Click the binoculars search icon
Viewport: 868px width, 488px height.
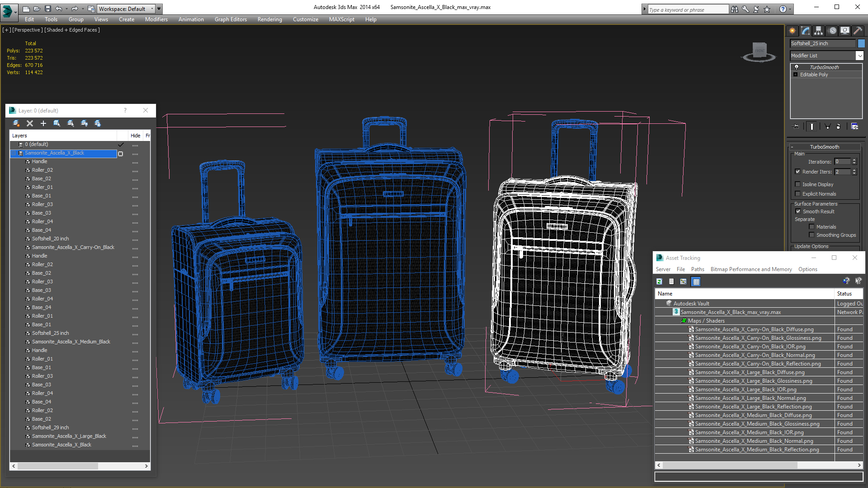click(735, 9)
